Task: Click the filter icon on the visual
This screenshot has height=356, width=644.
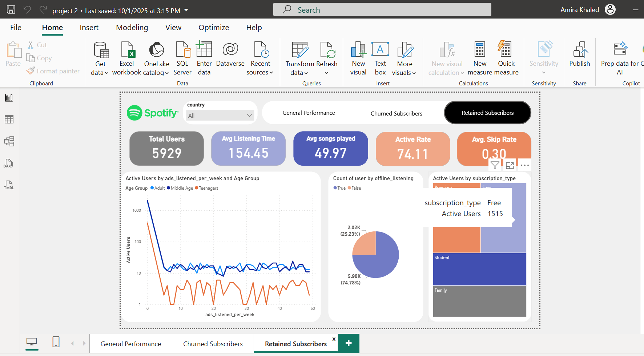Action: click(495, 166)
